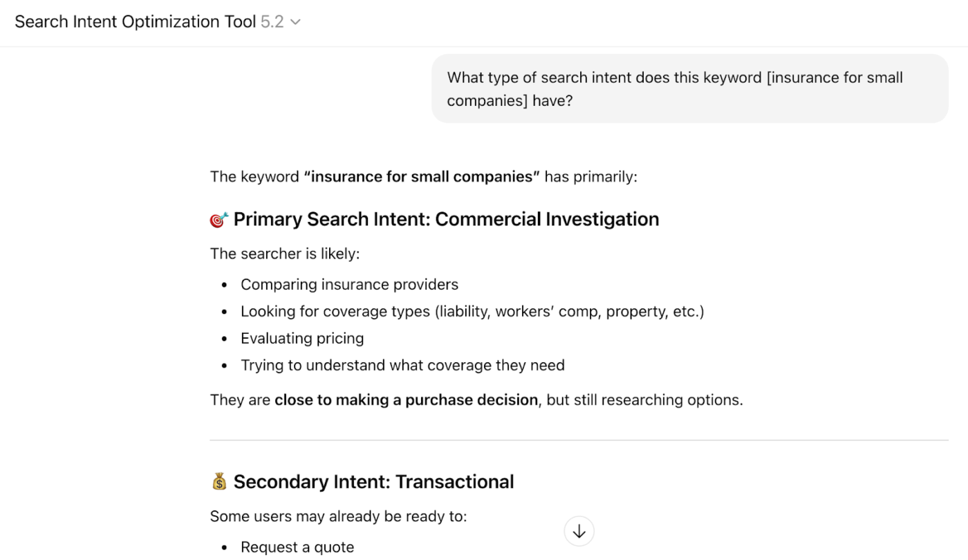Click the The searcher is likely text line
Screen dimensions: 968x560
285,253
